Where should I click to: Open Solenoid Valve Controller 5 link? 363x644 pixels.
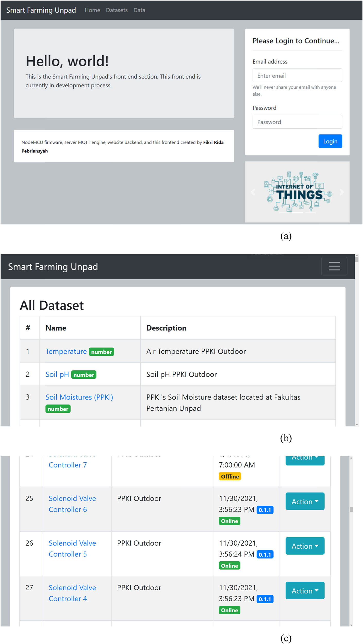tap(72, 548)
